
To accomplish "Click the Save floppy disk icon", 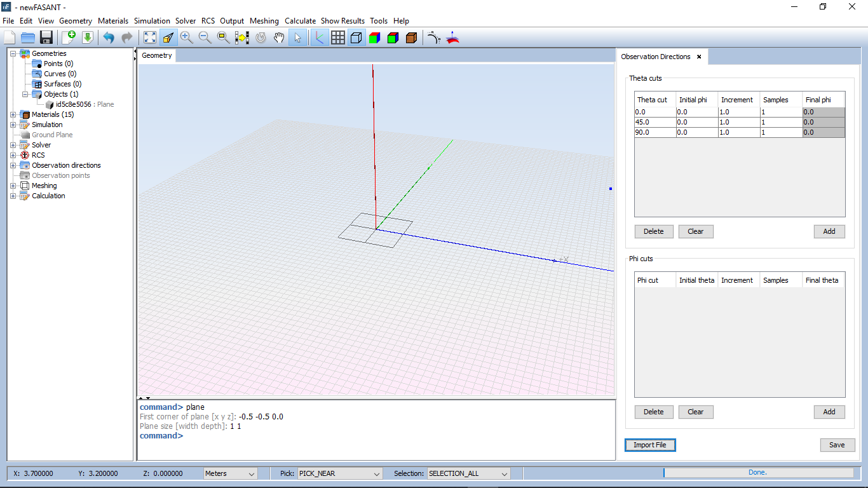I will coord(46,38).
